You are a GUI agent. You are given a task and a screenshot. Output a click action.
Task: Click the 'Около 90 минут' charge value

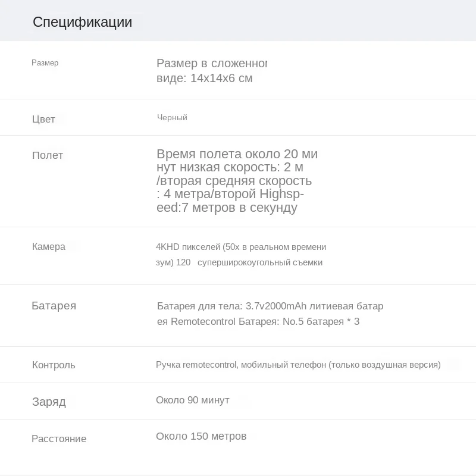click(193, 400)
